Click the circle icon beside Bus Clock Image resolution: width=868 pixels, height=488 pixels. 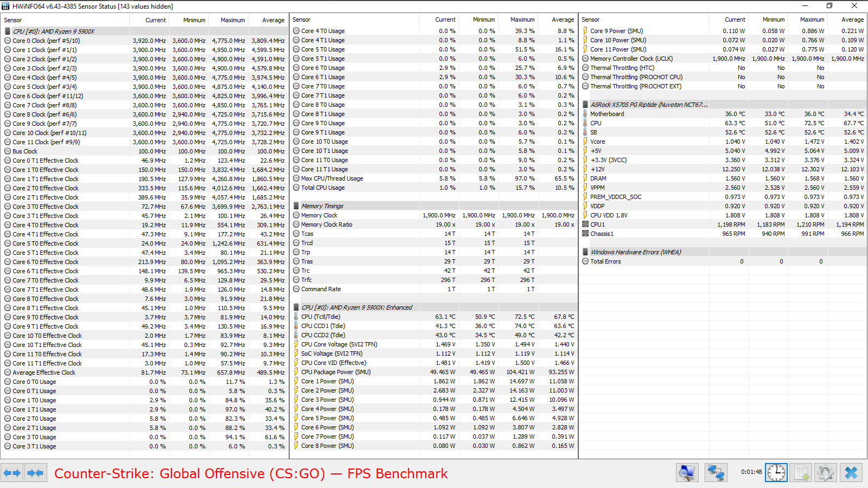click(8, 151)
